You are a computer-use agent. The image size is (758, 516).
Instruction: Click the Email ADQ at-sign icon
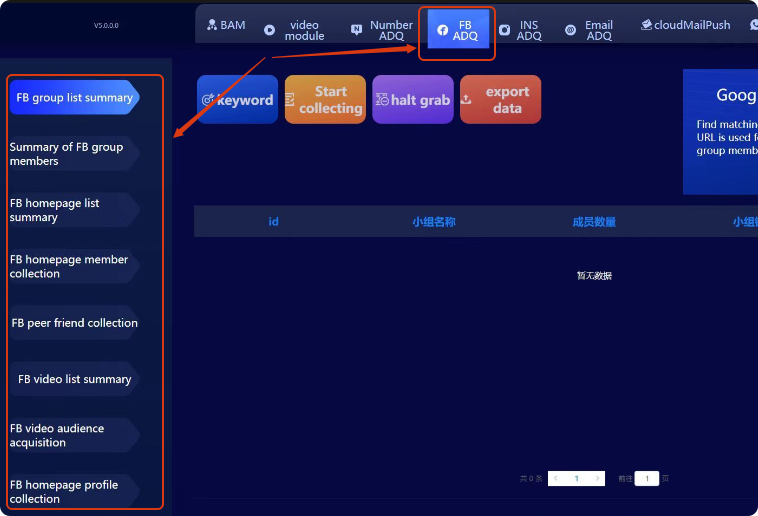coord(570,30)
